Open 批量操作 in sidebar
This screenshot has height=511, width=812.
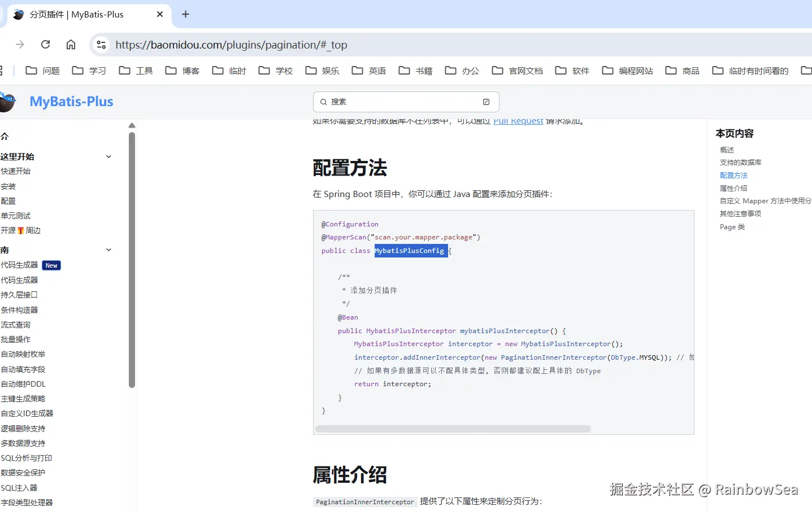tap(16, 339)
